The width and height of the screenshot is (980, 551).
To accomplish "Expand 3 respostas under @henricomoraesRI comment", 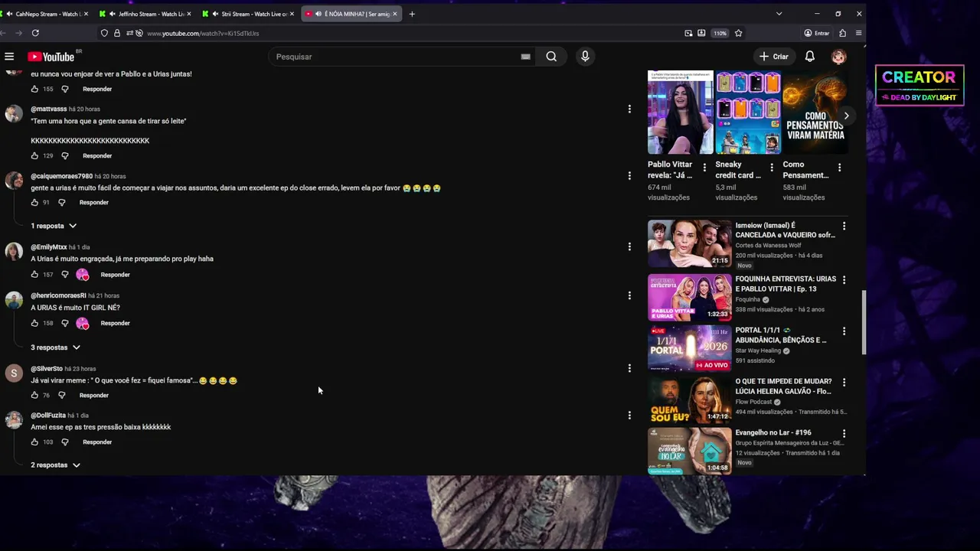I will (55, 347).
